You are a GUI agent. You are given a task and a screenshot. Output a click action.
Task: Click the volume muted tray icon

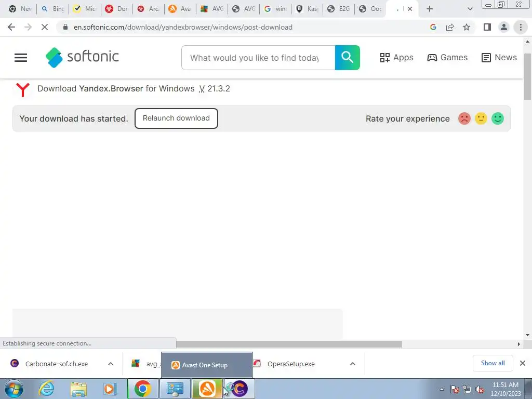480,389
